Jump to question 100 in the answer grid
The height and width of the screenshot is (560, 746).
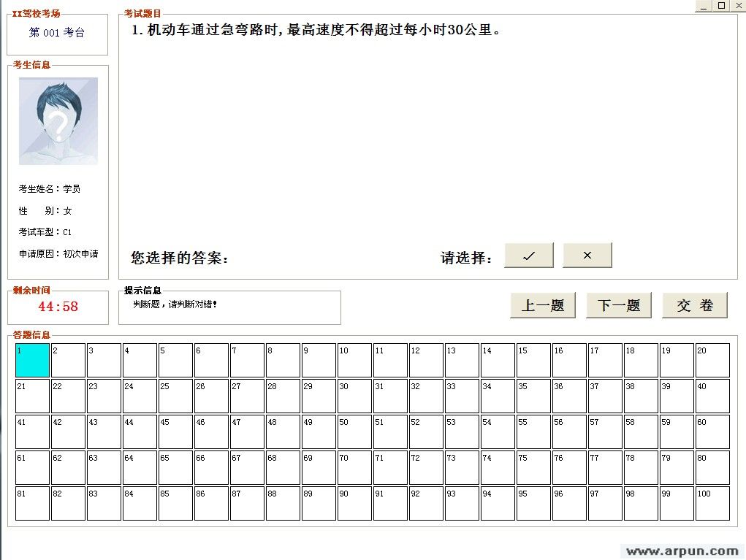pyautogui.click(x=712, y=502)
